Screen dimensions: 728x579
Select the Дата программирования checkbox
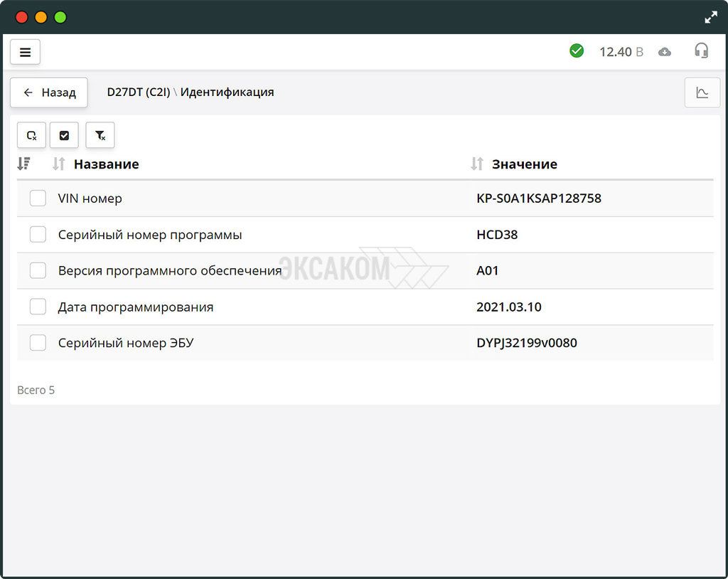pos(38,307)
